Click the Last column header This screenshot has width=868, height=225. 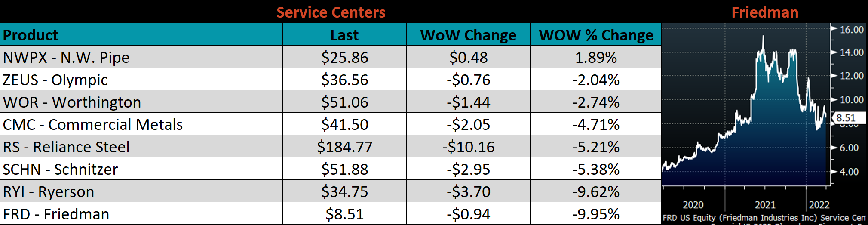[344, 35]
